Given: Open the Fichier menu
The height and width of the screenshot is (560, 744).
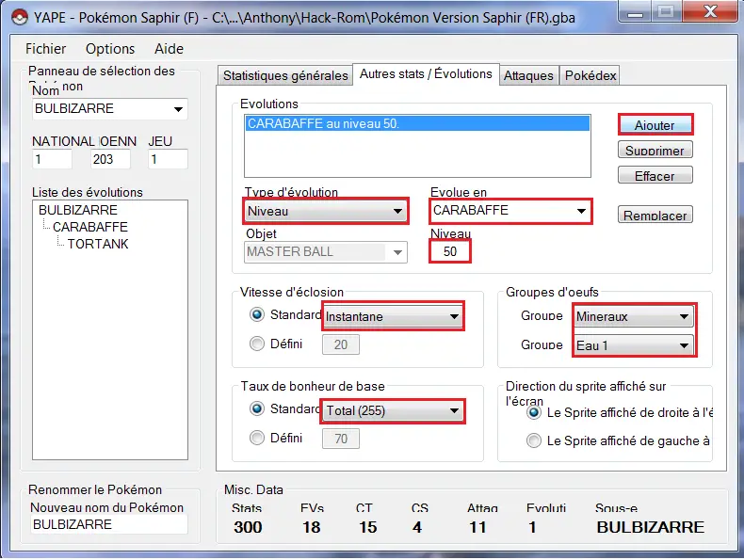Looking at the screenshot, I should (45, 49).
